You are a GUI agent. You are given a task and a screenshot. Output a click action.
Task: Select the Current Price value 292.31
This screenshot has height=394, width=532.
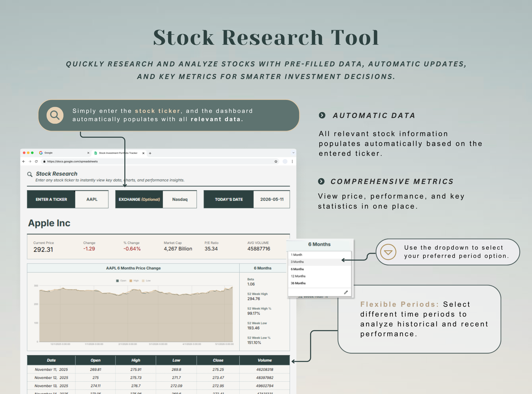tap(43, 250)
